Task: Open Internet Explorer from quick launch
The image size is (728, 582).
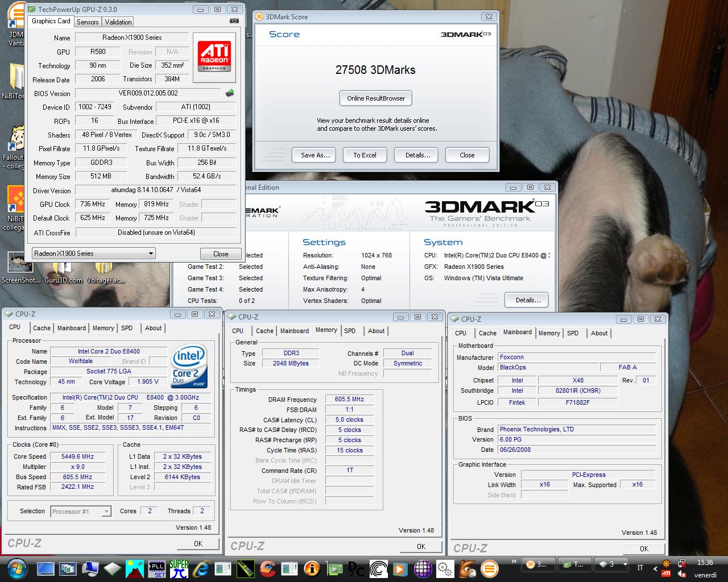Action: (x=201, y=568)
